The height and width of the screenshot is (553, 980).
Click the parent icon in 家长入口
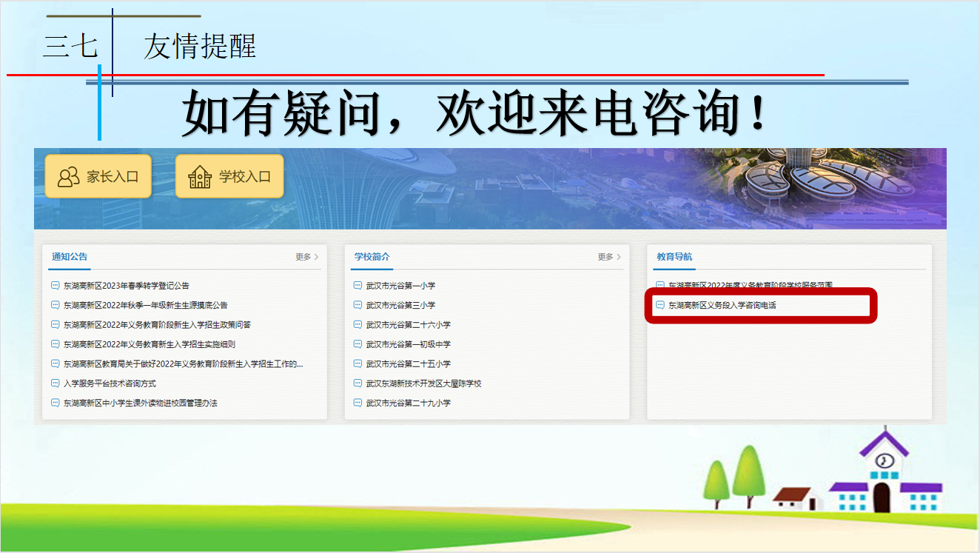[x=68, y=177]
